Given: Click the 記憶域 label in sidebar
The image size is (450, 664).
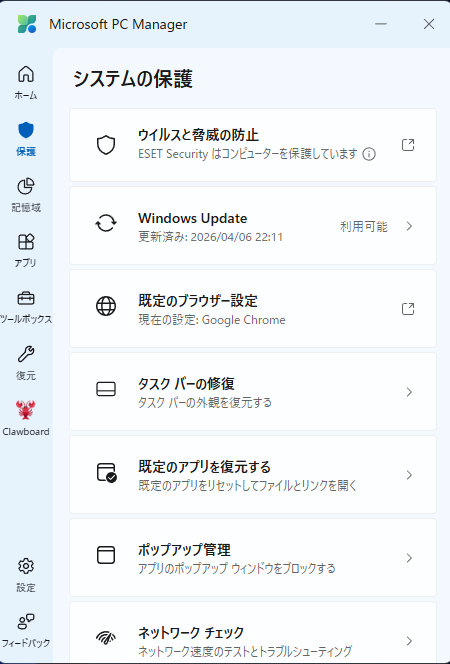Looking at the screenshot, I should point(26,208).
